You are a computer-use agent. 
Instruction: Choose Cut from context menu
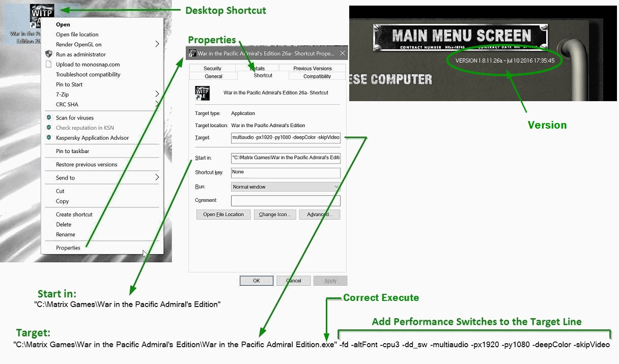pos(60,191)
